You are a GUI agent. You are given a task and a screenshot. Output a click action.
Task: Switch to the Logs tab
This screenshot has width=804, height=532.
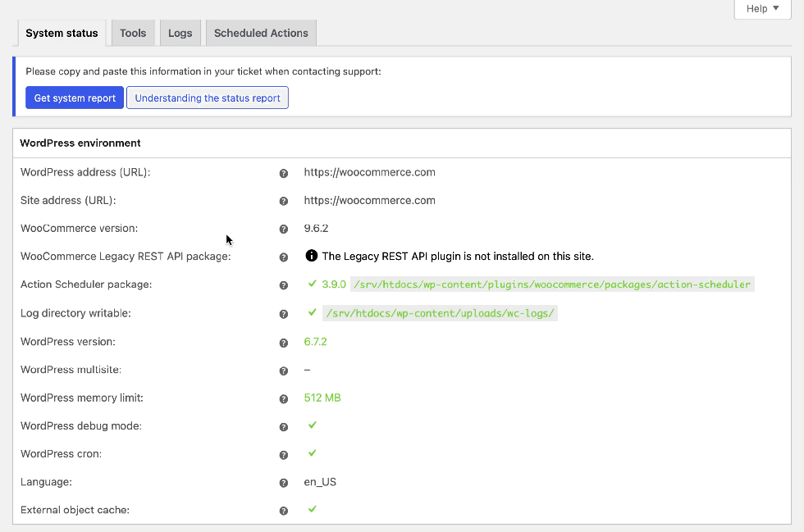180,33
